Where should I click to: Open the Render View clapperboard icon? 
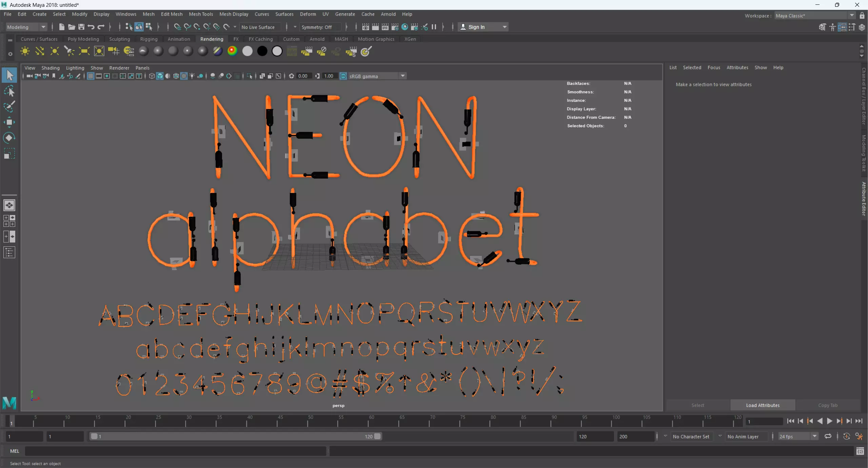coord(366,27)
